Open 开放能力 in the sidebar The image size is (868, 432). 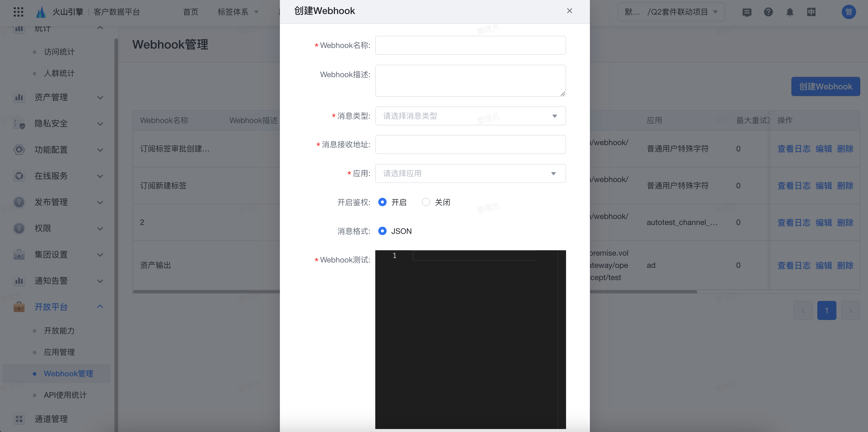(59, 331)
